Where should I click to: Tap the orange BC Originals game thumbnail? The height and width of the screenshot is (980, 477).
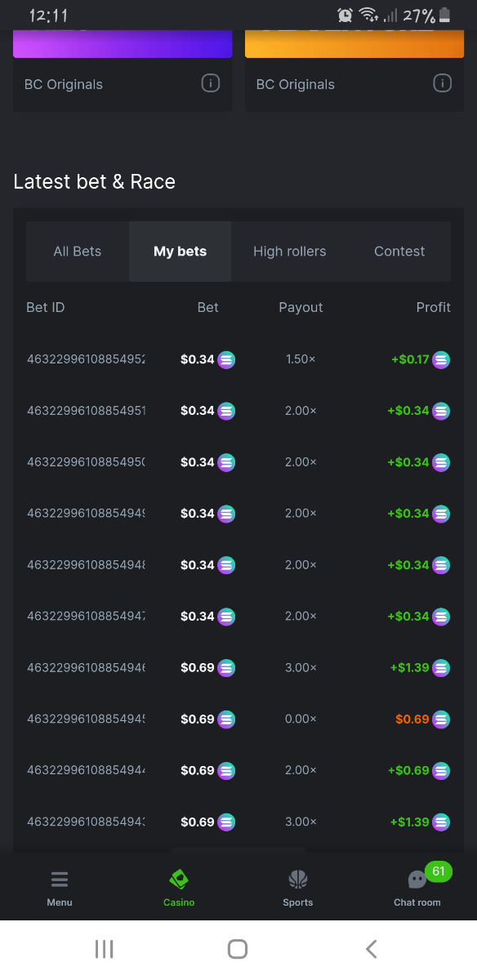pos(354,44)
